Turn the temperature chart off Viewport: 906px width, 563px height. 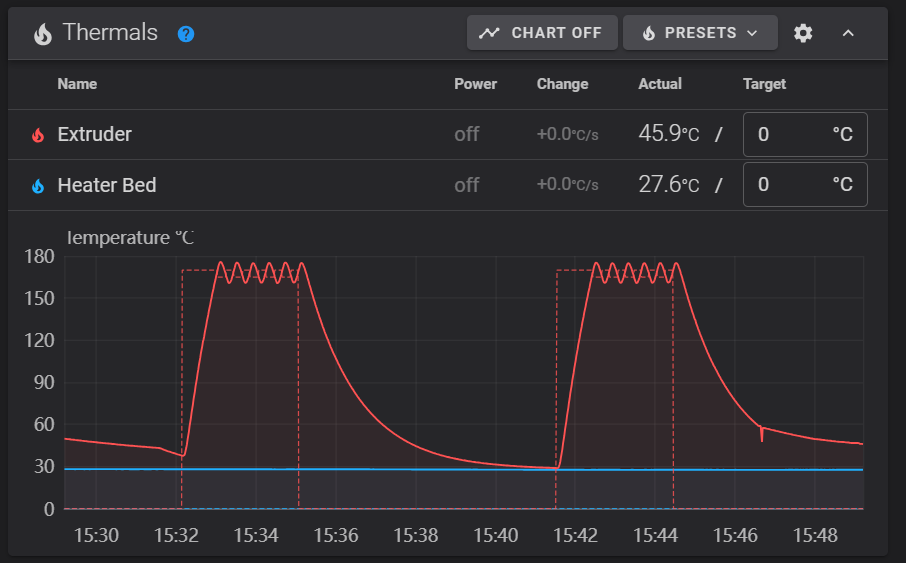[x=540, y=33]
